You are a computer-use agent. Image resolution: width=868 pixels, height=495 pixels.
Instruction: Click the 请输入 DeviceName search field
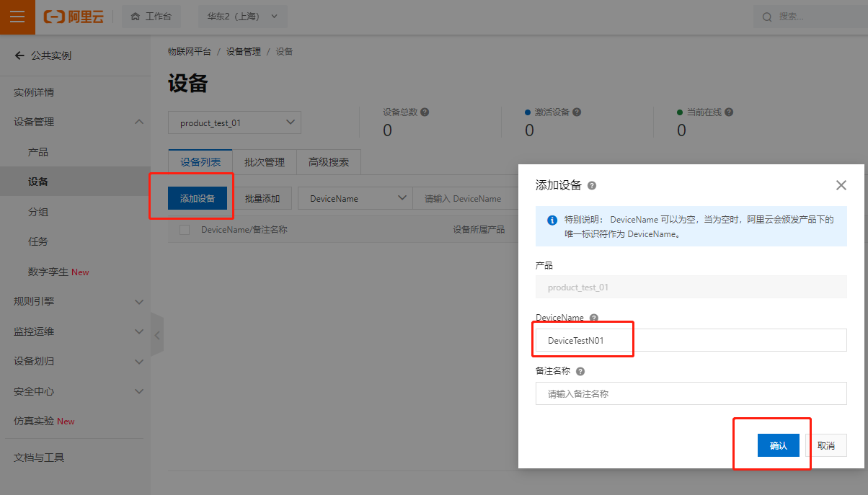(x=466, y=198)
